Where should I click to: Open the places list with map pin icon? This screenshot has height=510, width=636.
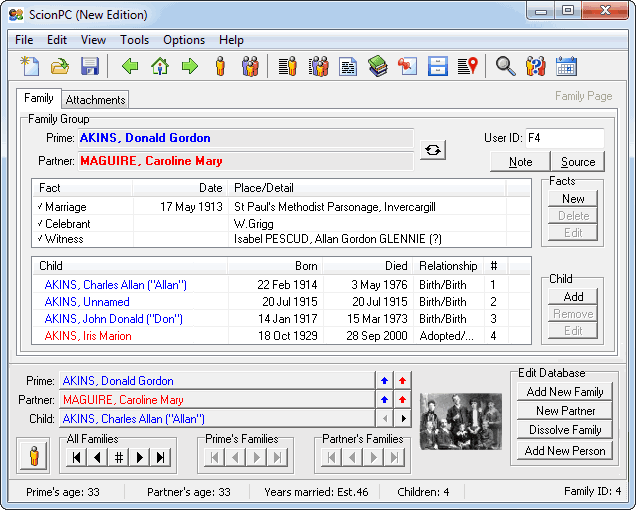(x=468, y=66)
